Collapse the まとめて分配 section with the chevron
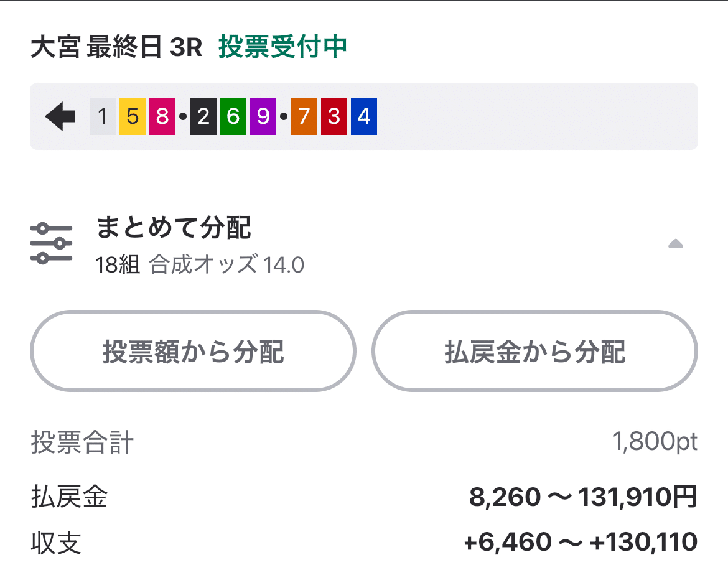The image size is (728, 565). [x=677, y=243]
